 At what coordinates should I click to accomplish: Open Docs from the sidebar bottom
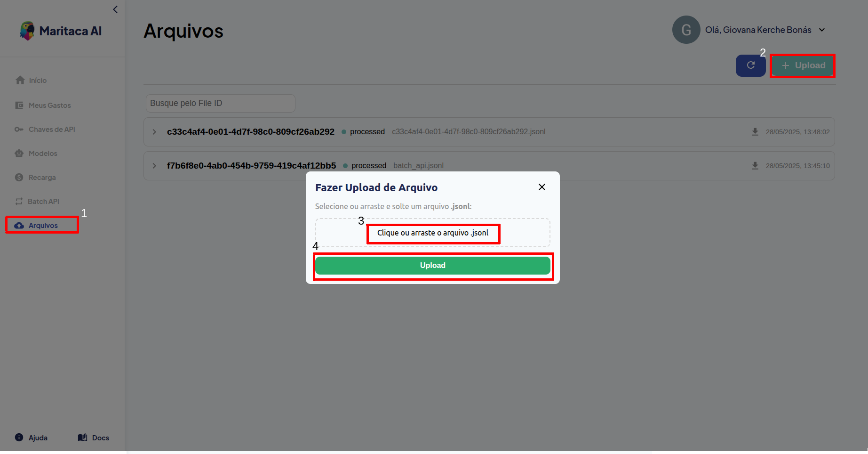[x=94, y=438]
